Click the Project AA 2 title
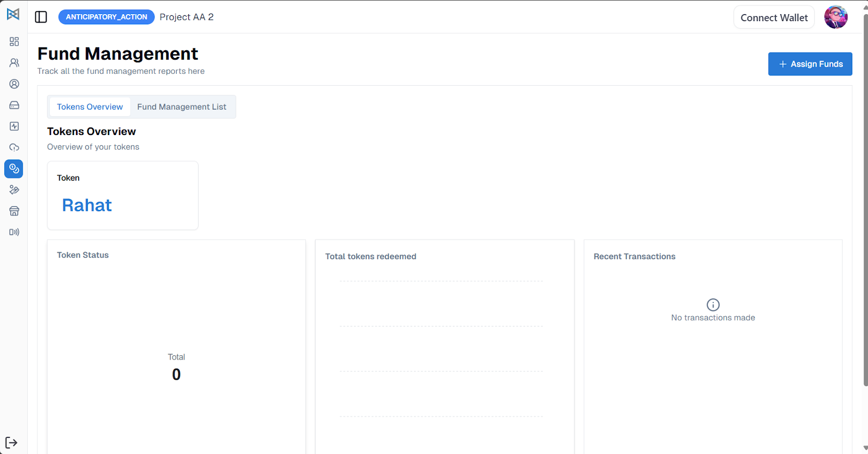868x454 pixels. 187,17
